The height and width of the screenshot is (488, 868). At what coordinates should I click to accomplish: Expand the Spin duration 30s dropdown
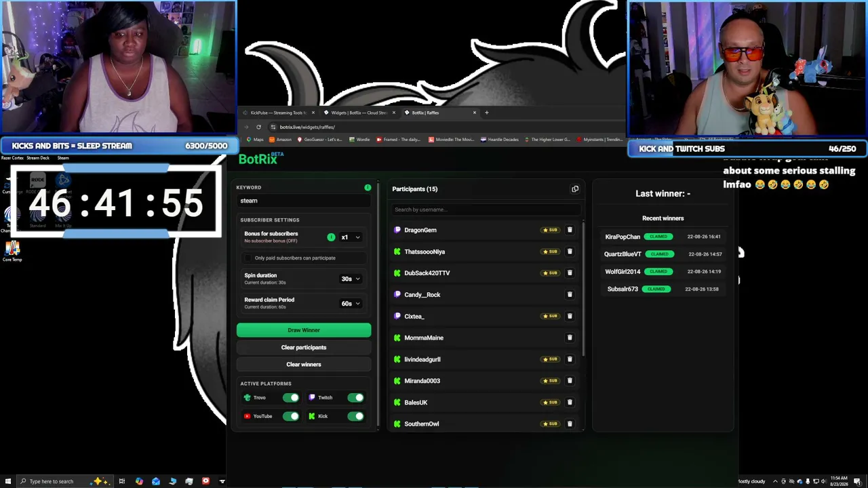tap(351, 279)
